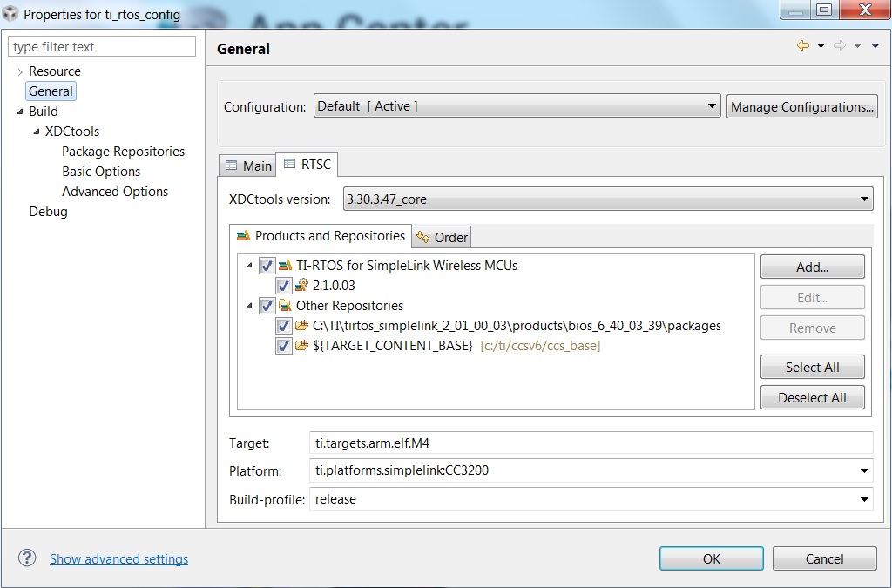Click the forward navigation arrow icon
This screenshot has height=588, width=892.
(840, 45)
